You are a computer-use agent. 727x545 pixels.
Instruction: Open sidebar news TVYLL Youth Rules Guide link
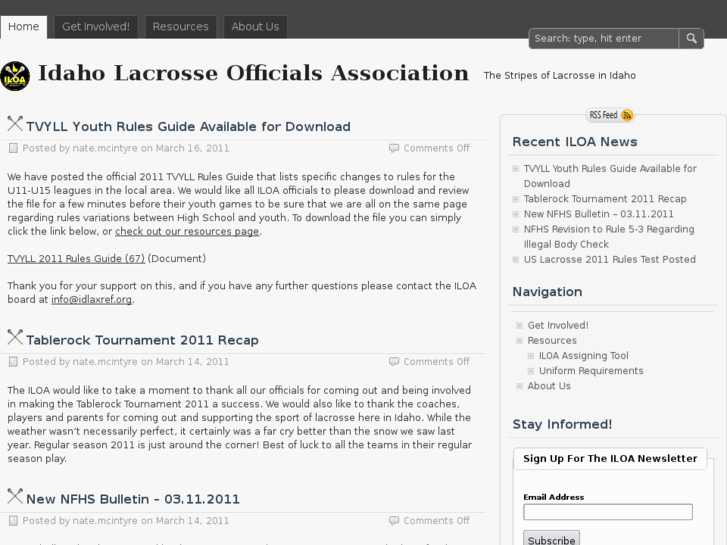pyautogui.click(x=610, y=176)
